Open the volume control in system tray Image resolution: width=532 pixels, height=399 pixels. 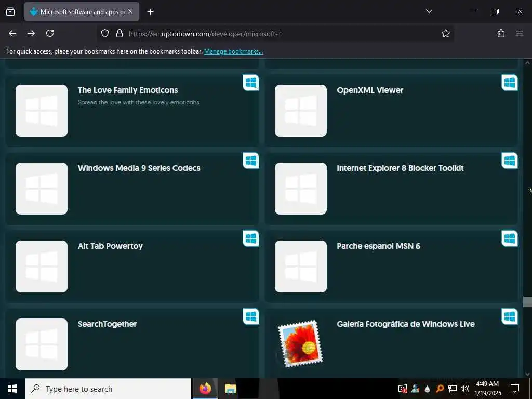click(x=465, y=389)
